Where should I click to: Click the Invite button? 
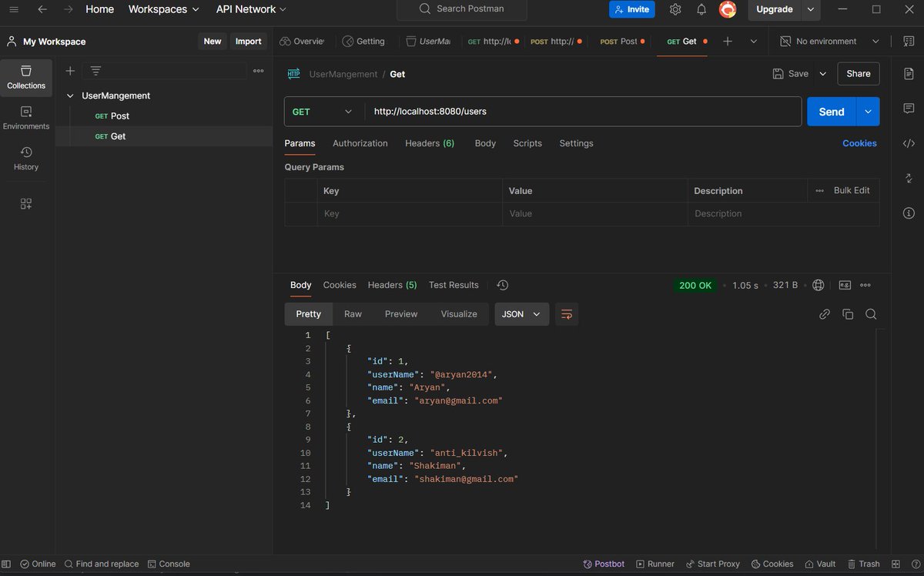pyautogui.click(x=632, y=9)
